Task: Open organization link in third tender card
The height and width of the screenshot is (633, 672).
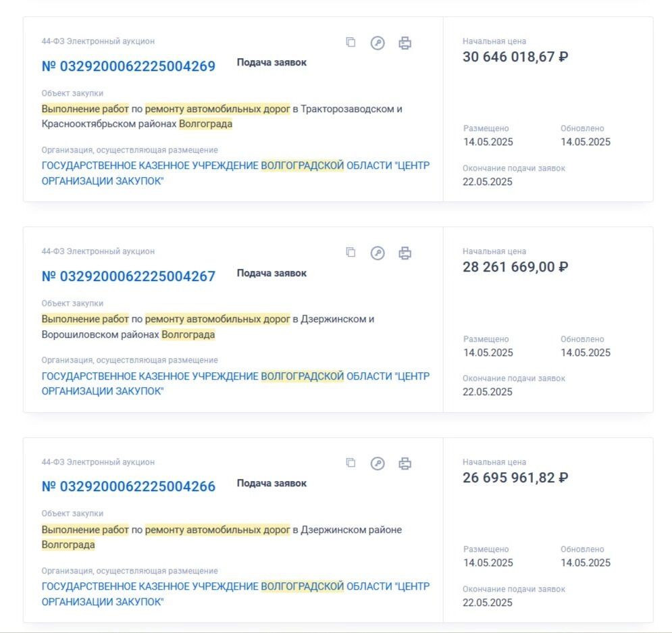Action: tap(235, 594)
